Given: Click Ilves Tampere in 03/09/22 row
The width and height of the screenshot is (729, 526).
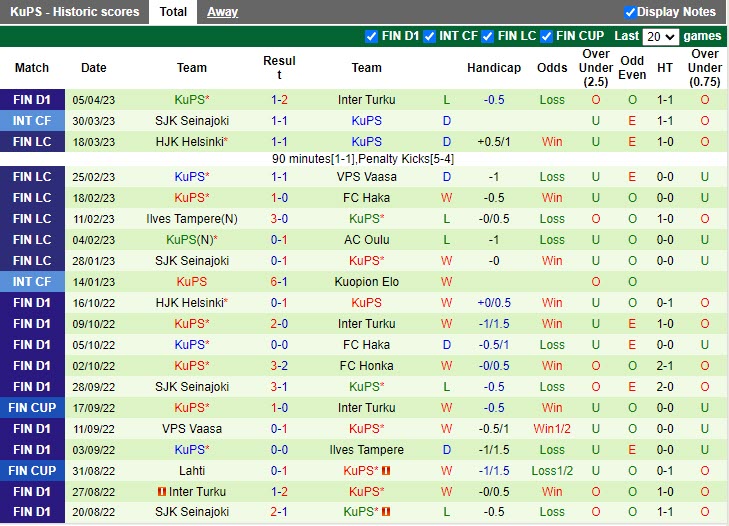Looking at the screenshot, I should click(x=366, y=450).
